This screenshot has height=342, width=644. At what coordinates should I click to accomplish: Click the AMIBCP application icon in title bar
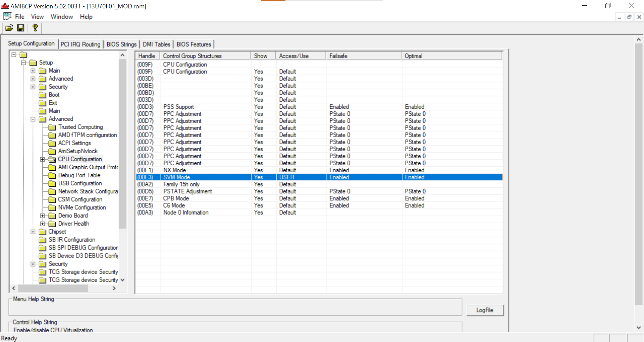pos(5,6)
